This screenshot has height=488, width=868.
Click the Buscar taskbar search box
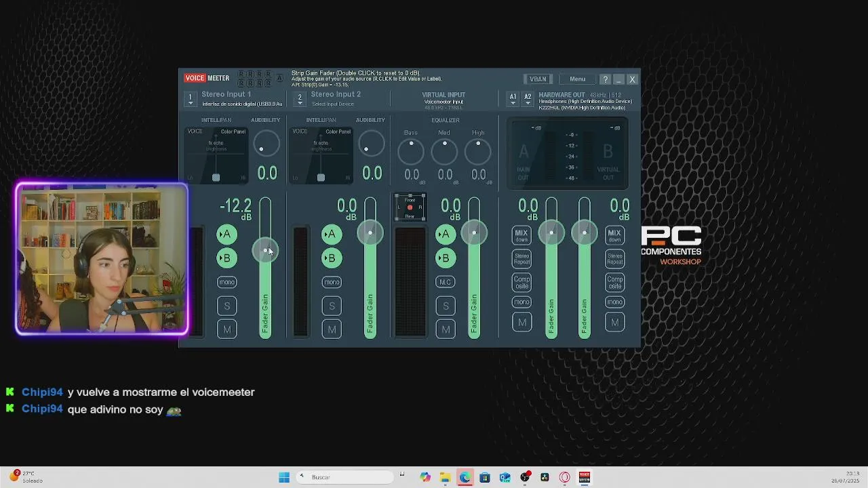(x=344, y=477)
